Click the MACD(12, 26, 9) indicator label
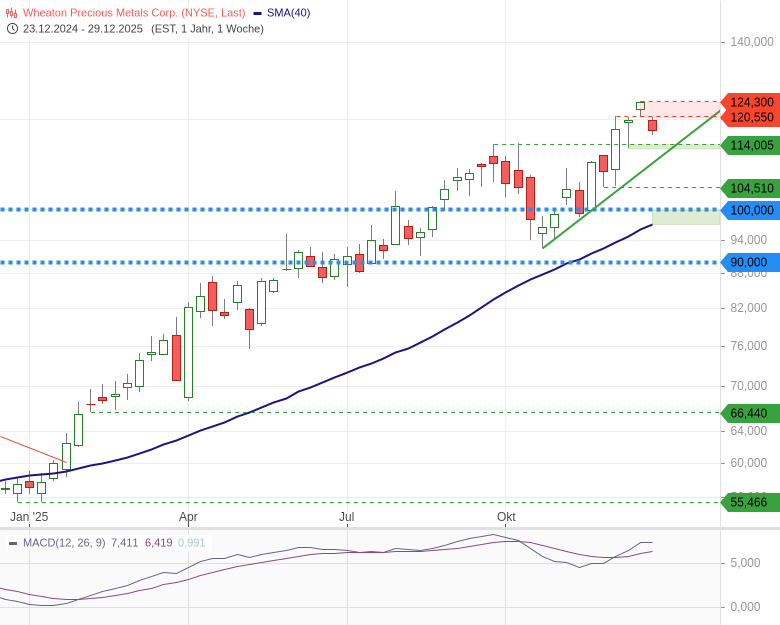The height and width of the screenshot is (625, 780). pos(63,543)
